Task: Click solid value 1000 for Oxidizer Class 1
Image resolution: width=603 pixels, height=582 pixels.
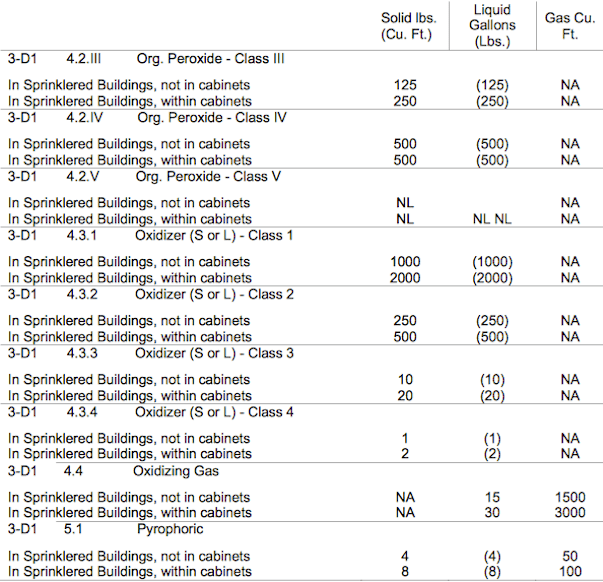Action: point(405,262)
